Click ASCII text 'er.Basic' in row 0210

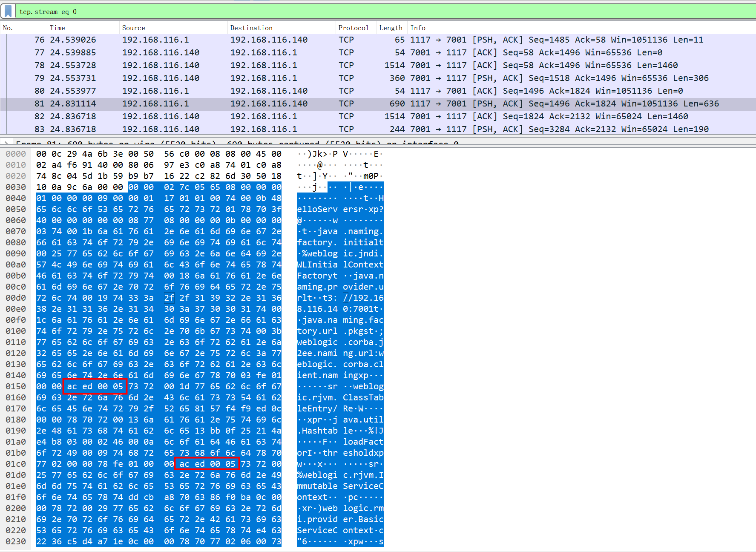tap(363, 519)
